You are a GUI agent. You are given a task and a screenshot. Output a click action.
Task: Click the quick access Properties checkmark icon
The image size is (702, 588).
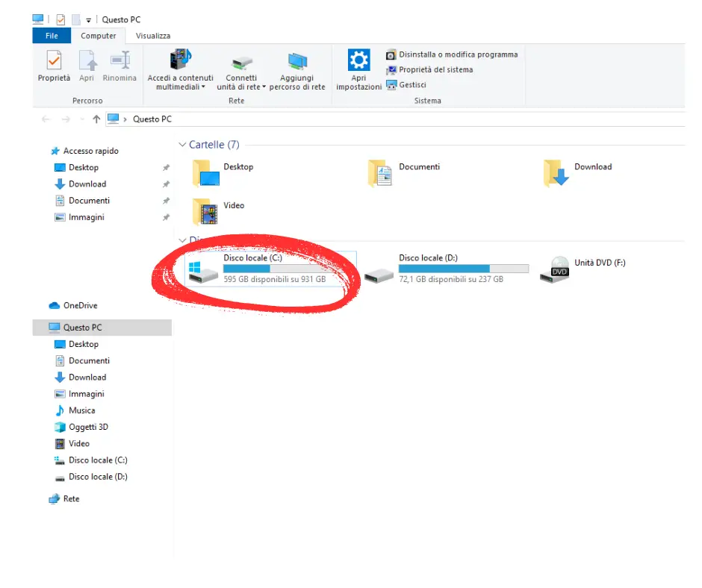(61, 19)
